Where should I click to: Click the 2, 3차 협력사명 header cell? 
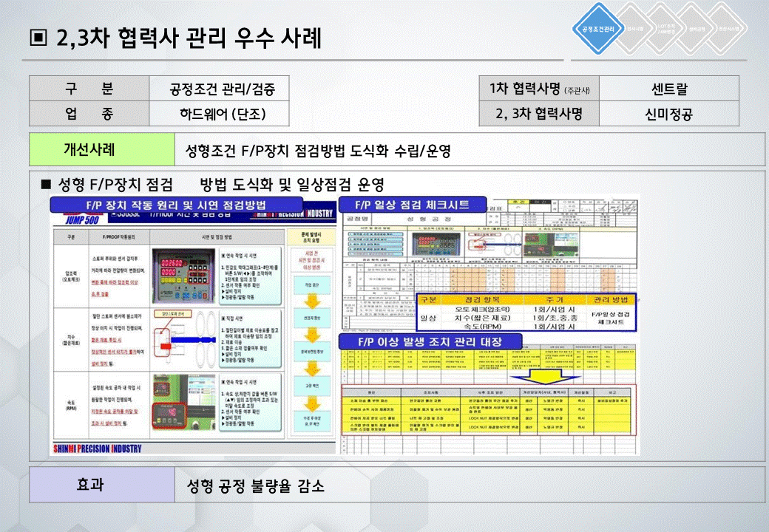click(x=539, y=114)
